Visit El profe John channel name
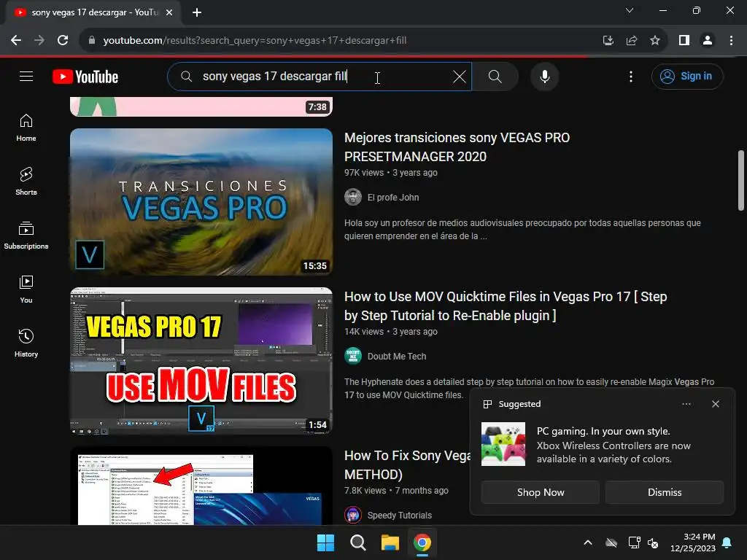 393,197
